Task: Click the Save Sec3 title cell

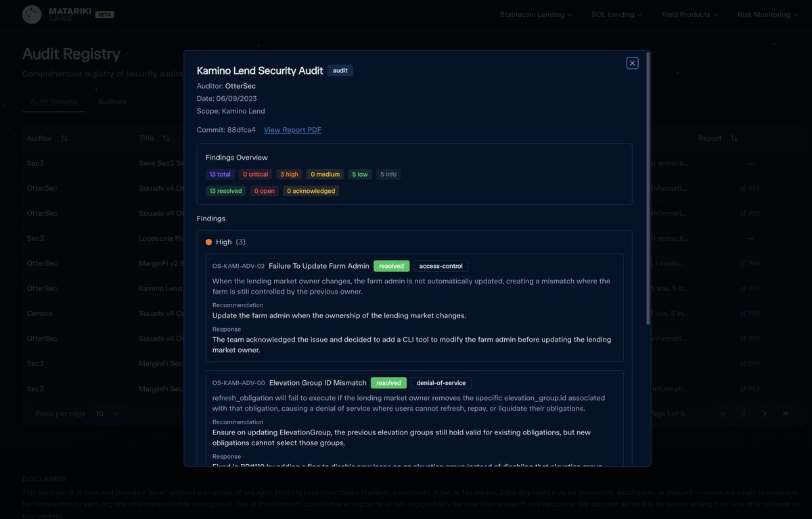Action: pyautogui.click(x=160, y=163)
